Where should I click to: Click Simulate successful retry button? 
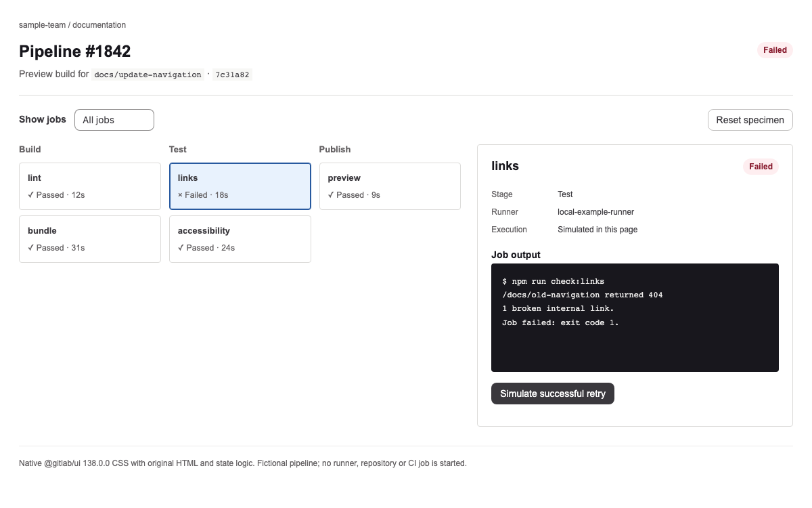tap(553, 394)
